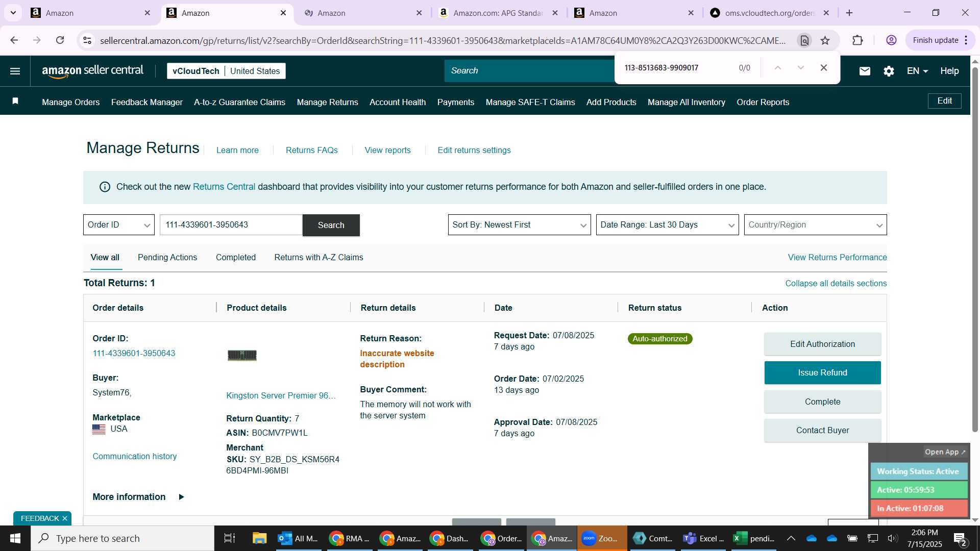
Task: Go back to the previous page
Action: (14, 40)
